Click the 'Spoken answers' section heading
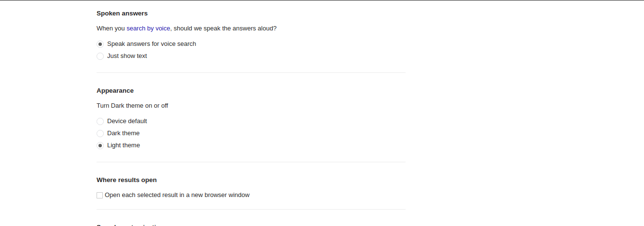The width and height of the screenshot is (644, 226). coord(122,14)
